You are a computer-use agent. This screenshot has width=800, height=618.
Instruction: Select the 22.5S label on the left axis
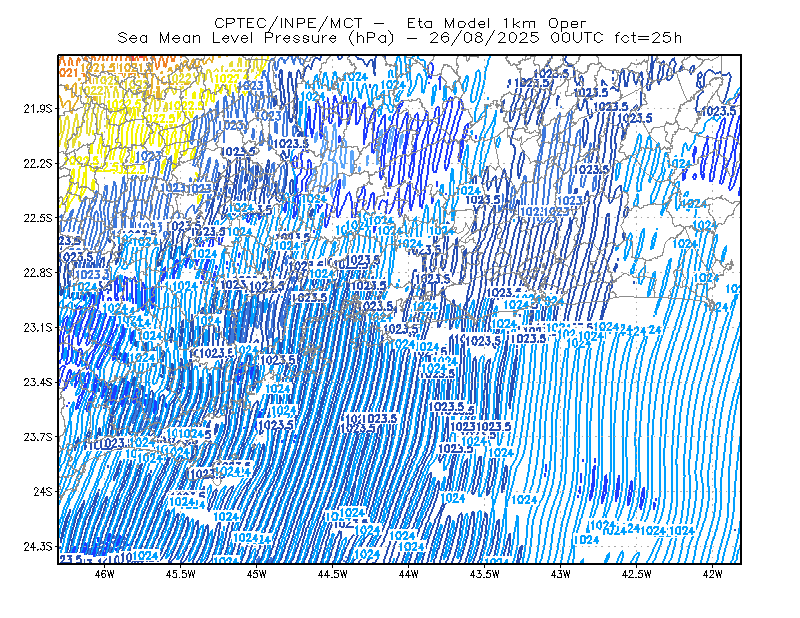pos(38,218)
